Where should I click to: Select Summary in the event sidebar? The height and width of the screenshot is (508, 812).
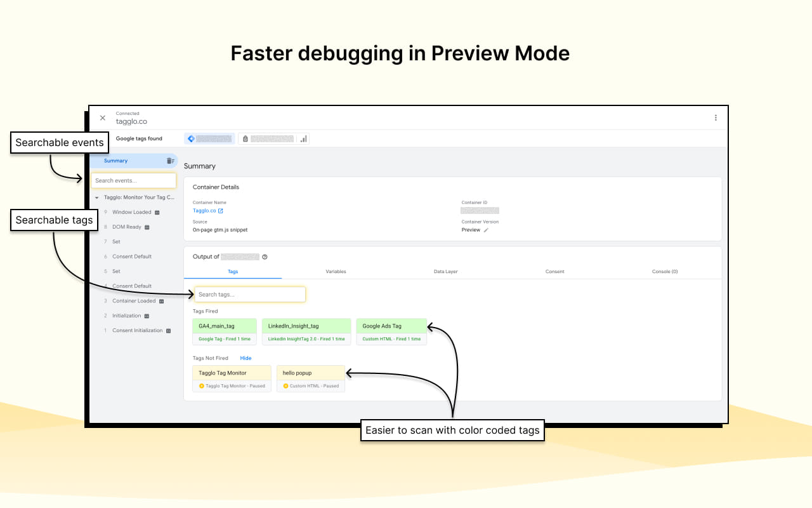point(115,161)
